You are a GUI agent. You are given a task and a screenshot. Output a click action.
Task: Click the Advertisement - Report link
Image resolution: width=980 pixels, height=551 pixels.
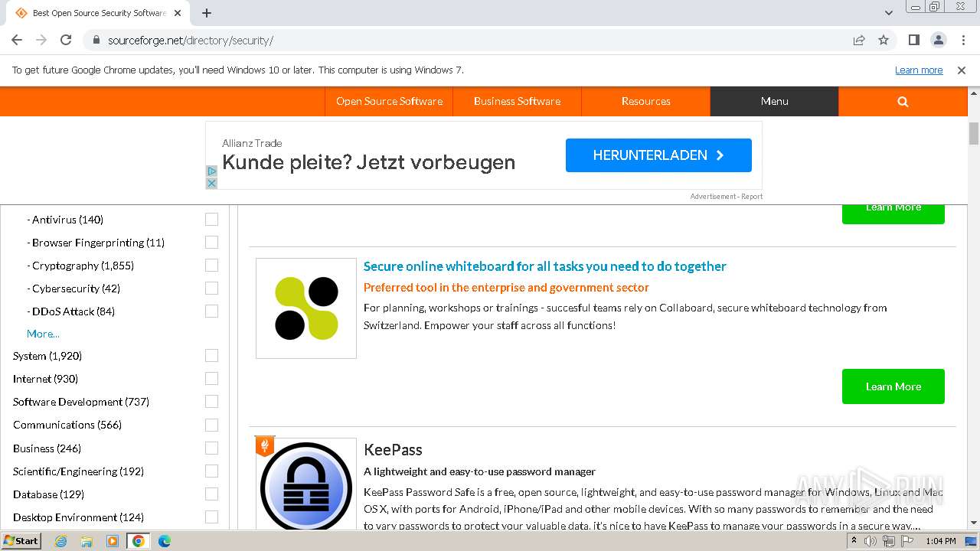pos(727,197)
